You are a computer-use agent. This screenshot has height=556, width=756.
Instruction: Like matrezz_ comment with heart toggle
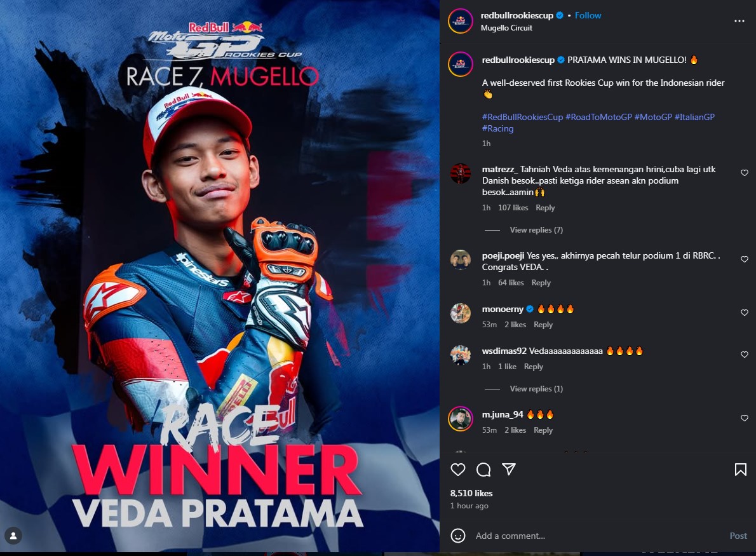pyautogui.click(x=745, y=173)
